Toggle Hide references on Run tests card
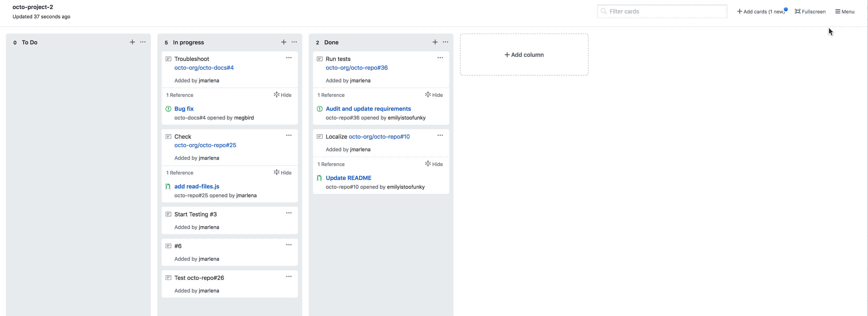The height and width of the screenshot is (316, 868). tap(433, 95)
